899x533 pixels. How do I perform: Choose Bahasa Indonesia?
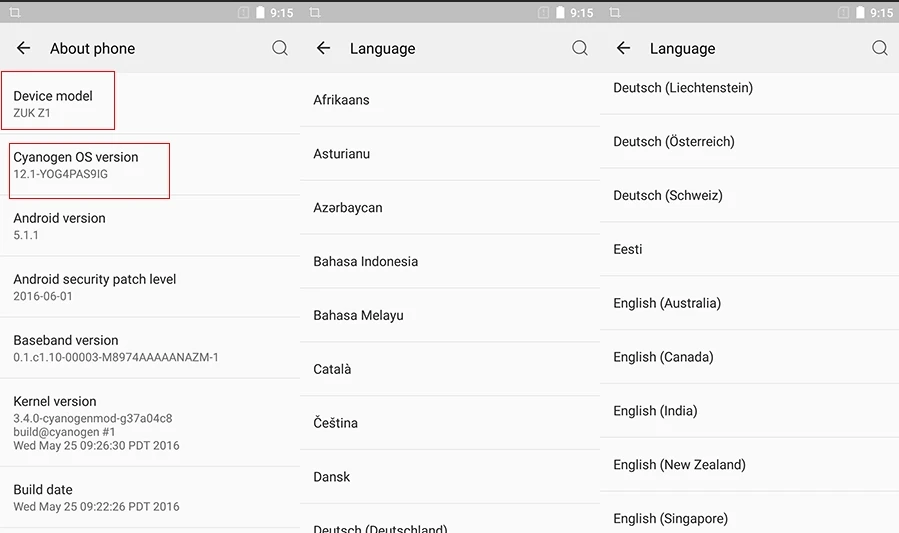click(x=450, y=261)
